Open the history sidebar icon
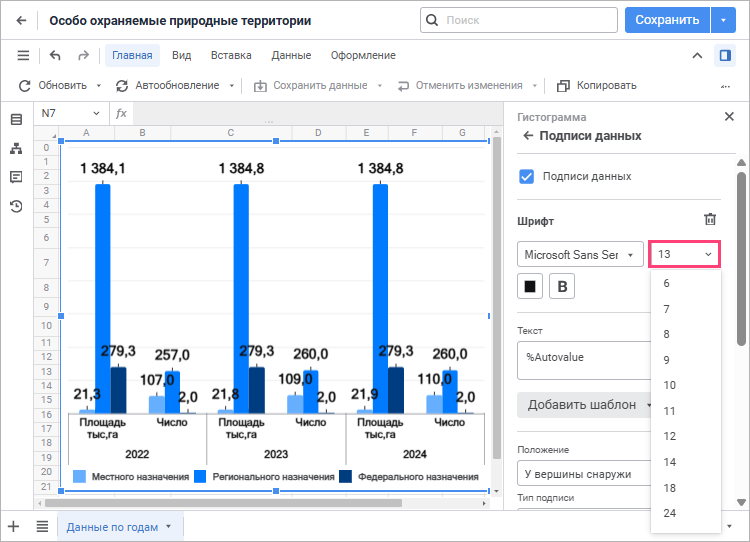 click(x=16, y=206)
